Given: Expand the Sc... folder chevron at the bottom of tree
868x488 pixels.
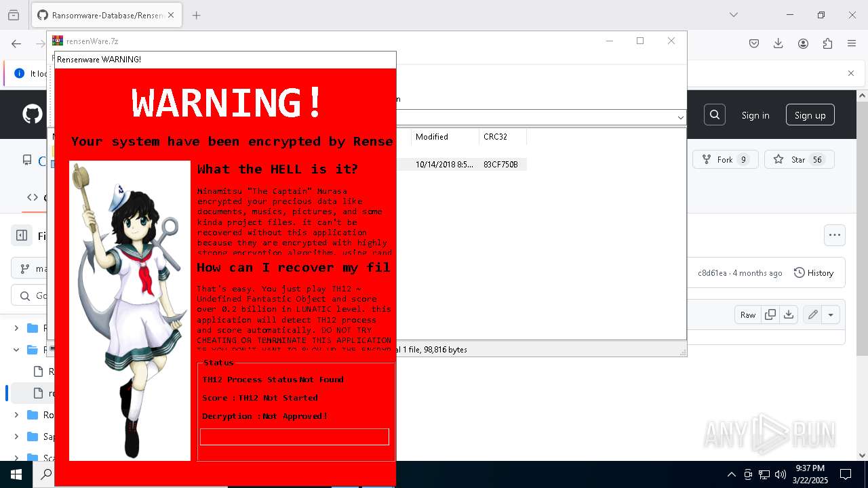Looking at the screenshot, I should (16, 458).
